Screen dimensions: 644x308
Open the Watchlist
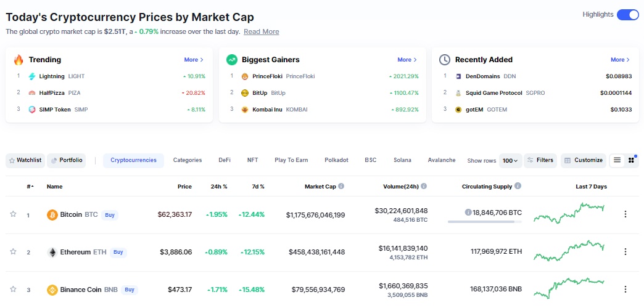(25, 160)
